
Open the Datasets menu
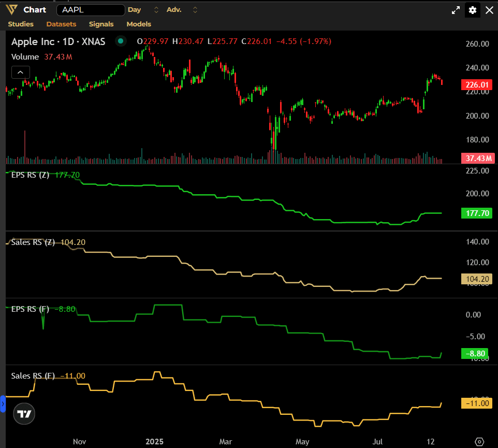point(61,24)
